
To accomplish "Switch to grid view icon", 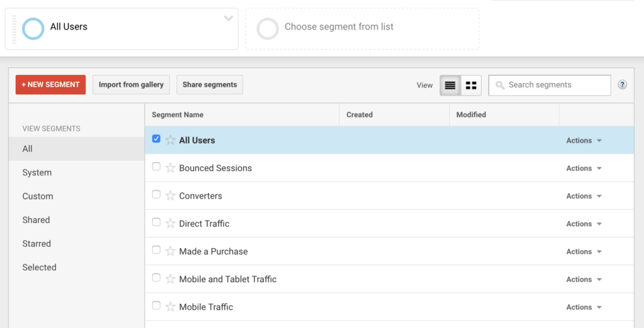I will [x=471, y=85].
